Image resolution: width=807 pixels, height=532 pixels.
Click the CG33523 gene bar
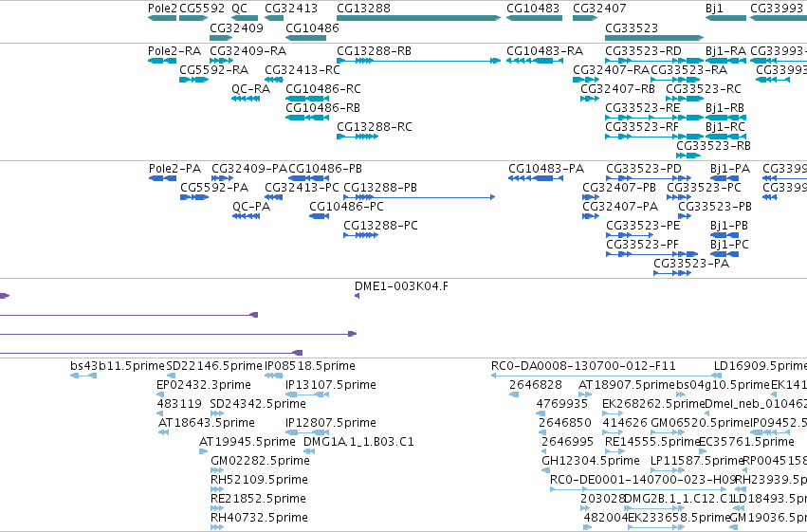click(x=654, y=38)
